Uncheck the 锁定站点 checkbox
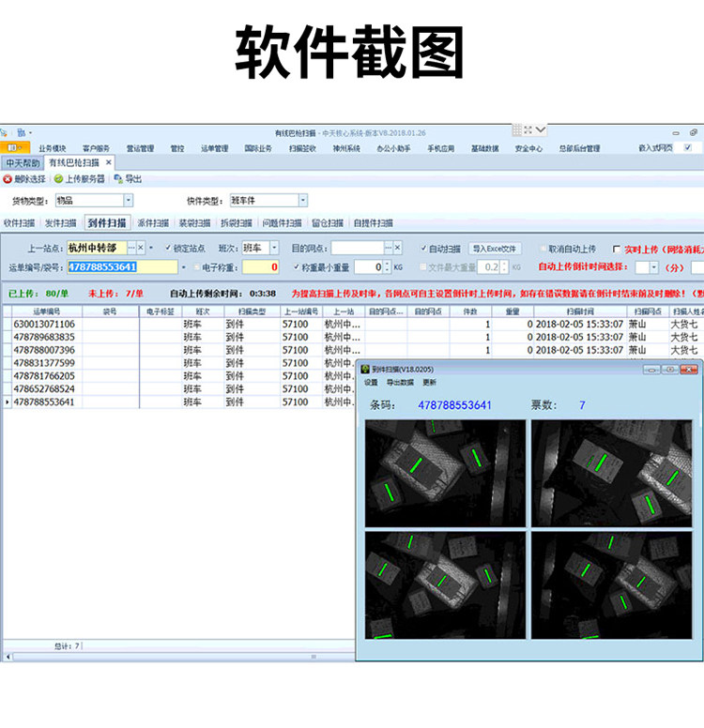704x728 pixels. 168,248
